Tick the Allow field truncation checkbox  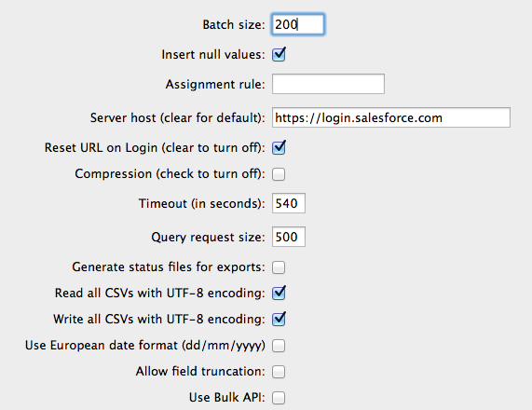279,372
